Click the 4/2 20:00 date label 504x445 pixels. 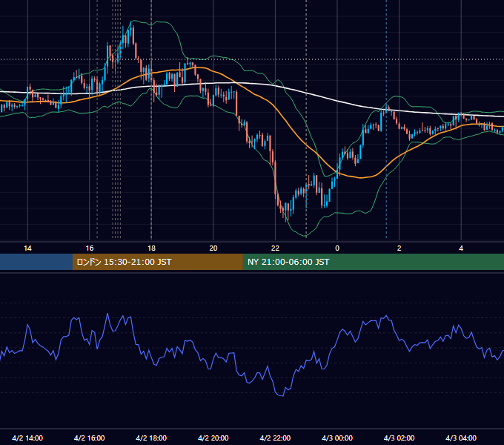tap(213, 438)
